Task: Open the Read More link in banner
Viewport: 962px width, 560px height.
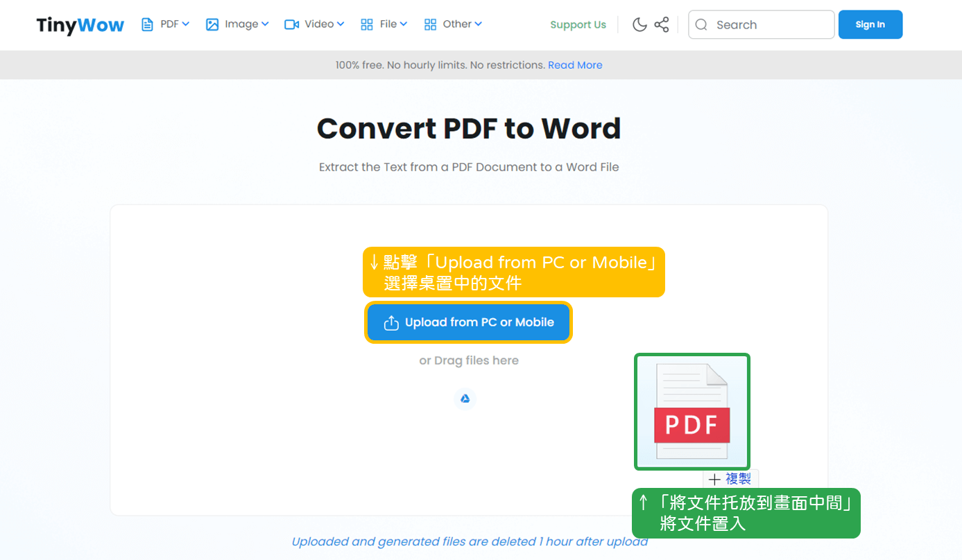Action: point(575,65)
